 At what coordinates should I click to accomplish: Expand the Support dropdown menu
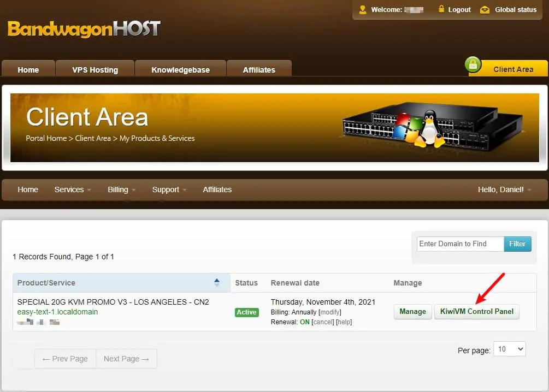pos(169,189)
